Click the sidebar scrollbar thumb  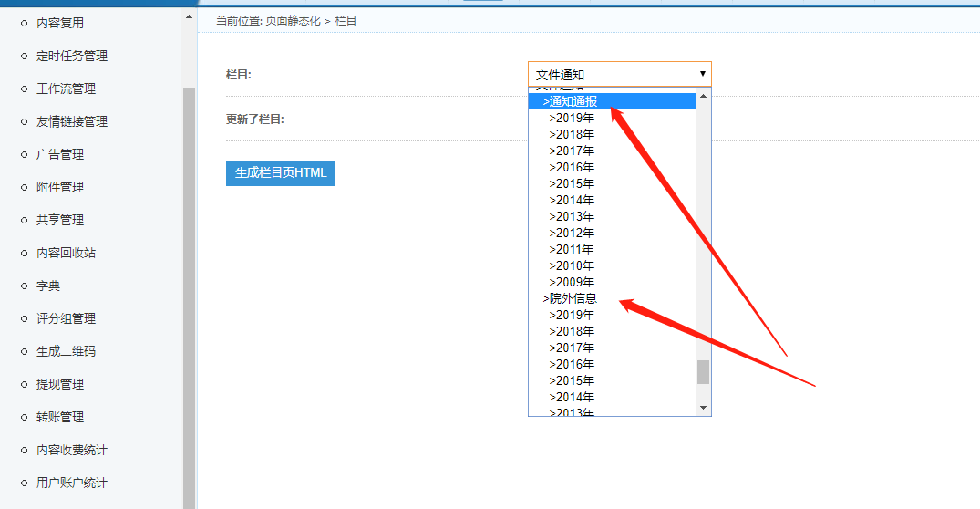tap(190, 298)
